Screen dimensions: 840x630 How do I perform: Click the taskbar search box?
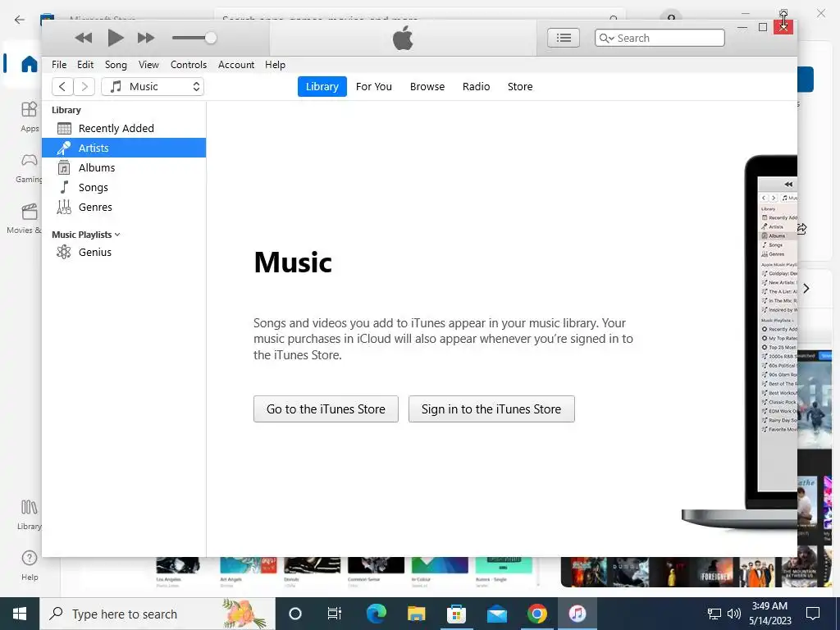pyautogui.click(x=157, y=614)
